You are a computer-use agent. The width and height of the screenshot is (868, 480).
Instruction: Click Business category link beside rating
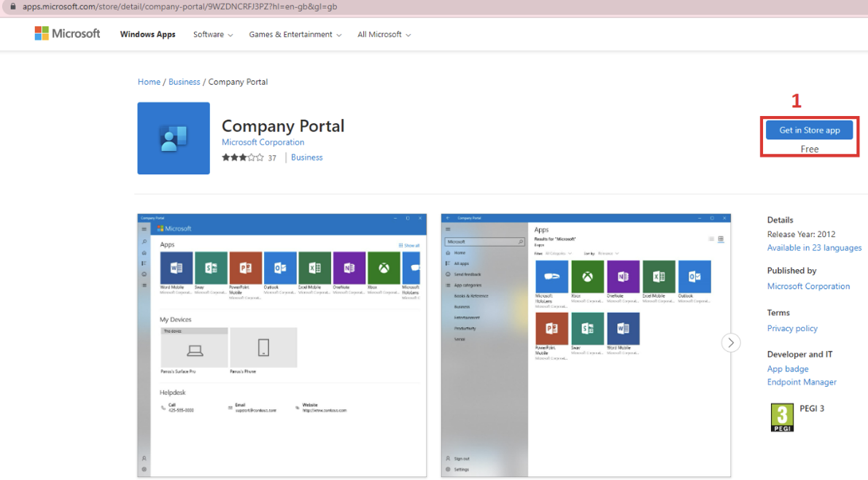tap(306, 158)
